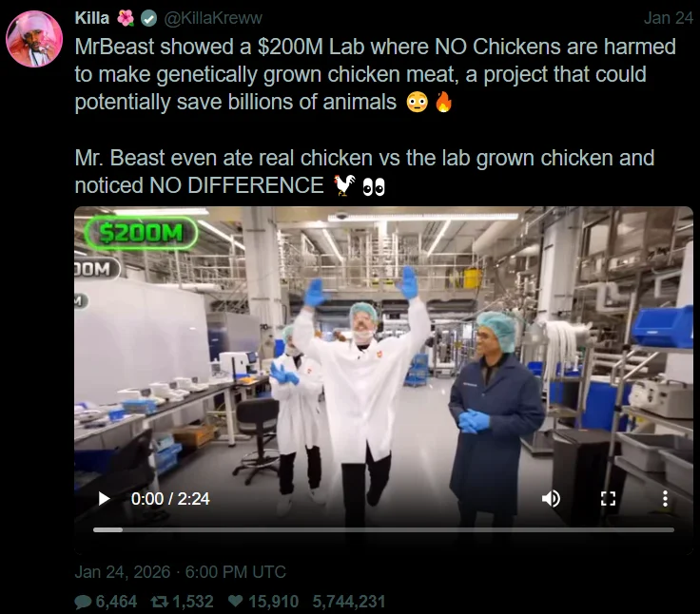Click the video time display 0:00 / 2:24
This screenshot has height=614, width=700.
click(170, 498)
